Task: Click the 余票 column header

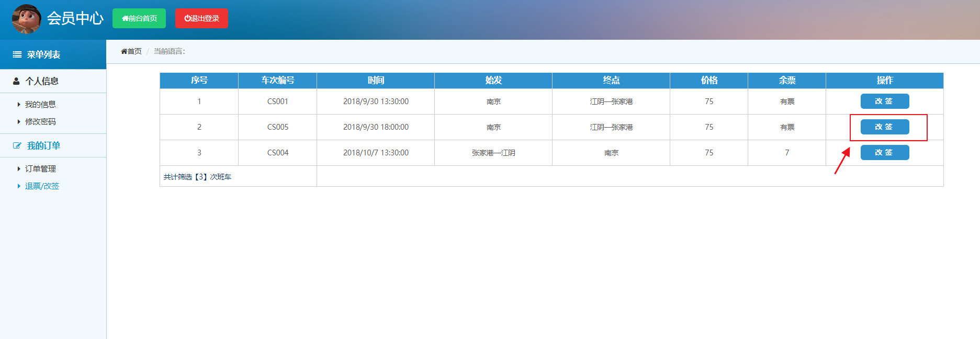Action: pyautogui.click(x=787, y=80)
